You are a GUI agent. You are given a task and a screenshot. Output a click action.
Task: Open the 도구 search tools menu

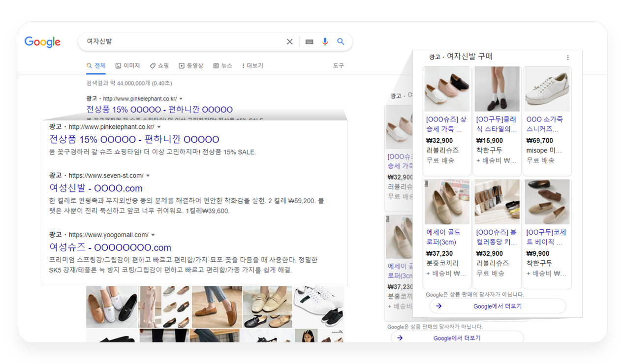coord(338,65)
